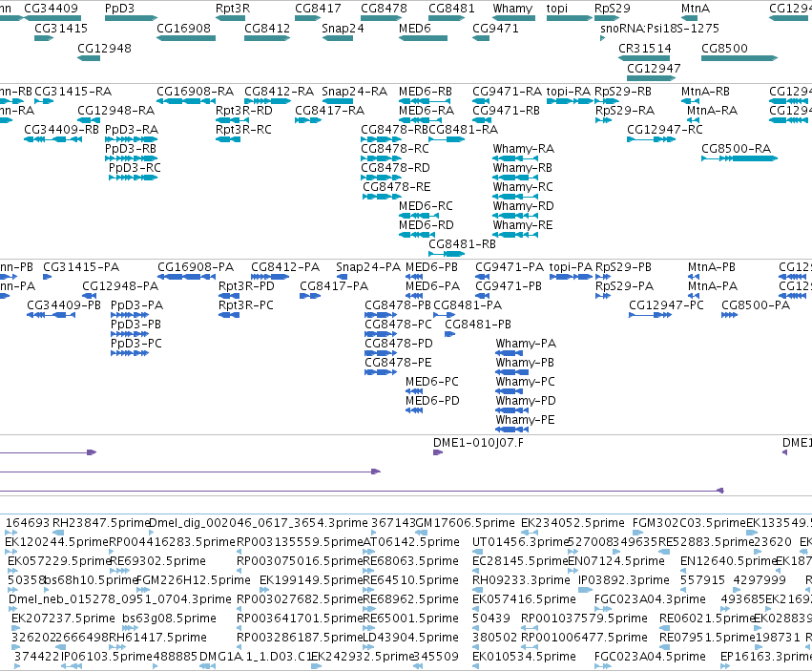Viewport: 812px width, 671px height.
Task: Click the RH09233.3prime EST label
Action: (522, 580)
